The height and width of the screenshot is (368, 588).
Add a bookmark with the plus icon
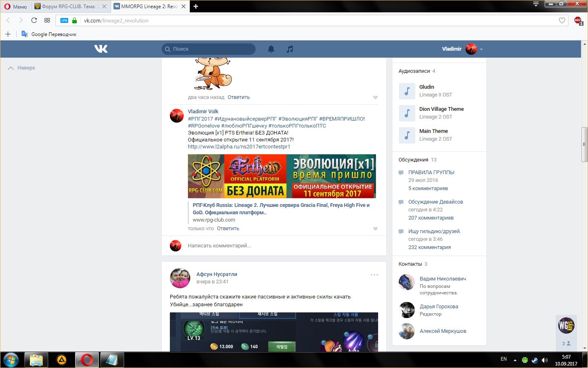[8, 34]
